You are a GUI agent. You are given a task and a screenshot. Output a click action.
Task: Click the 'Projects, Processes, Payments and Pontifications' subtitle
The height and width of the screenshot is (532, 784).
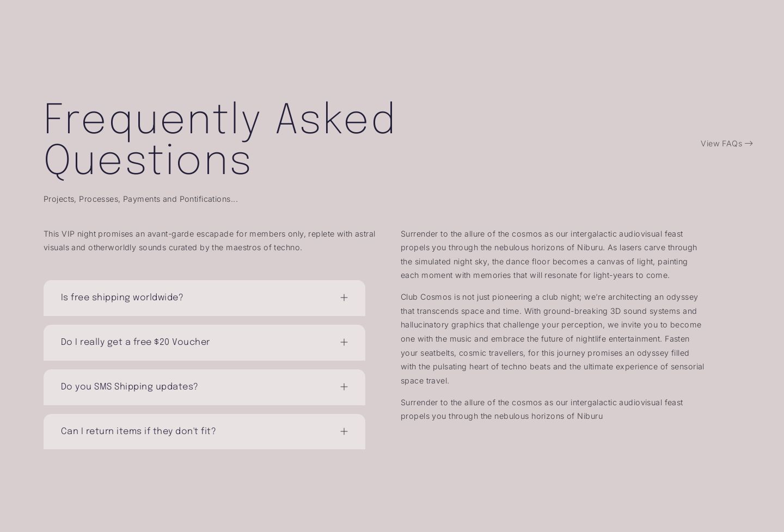(140, 199)
